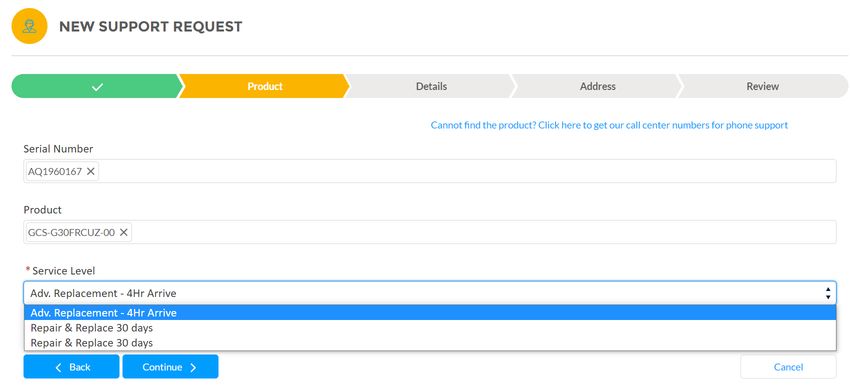The image size is (850, 389).
Task: Remove serial number AQ1960167 with X
Action: [x=91, y=171]
